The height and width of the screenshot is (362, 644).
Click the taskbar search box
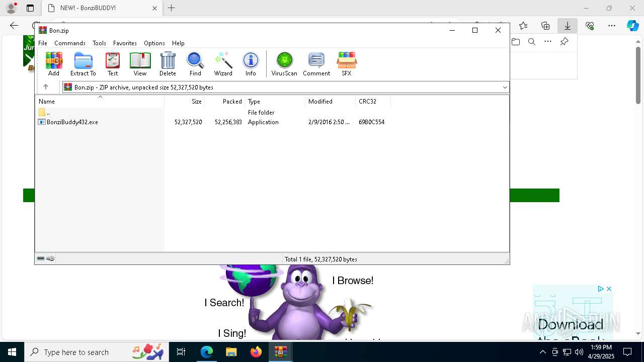(97, 352)
